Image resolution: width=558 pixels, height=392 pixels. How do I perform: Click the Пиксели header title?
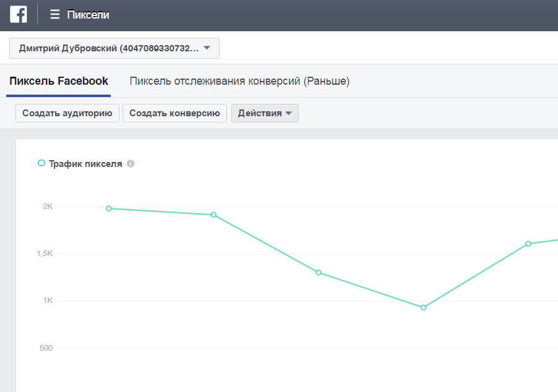tap(88, 15)
